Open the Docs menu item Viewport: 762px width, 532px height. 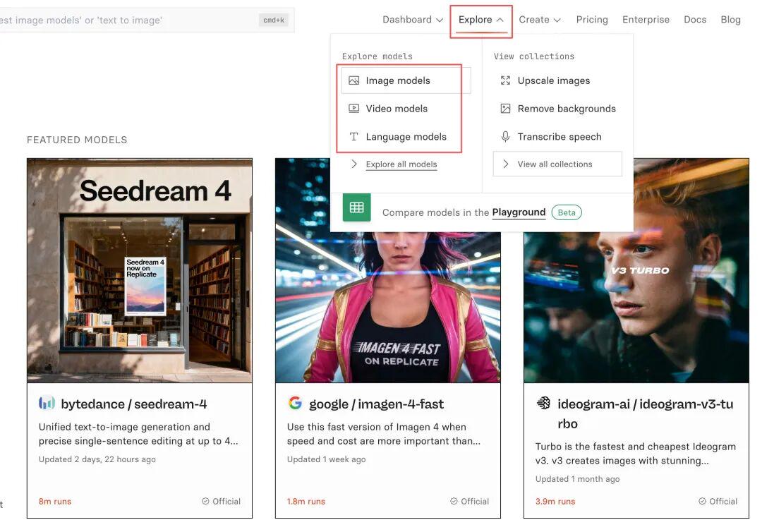(x=695, y=20)
